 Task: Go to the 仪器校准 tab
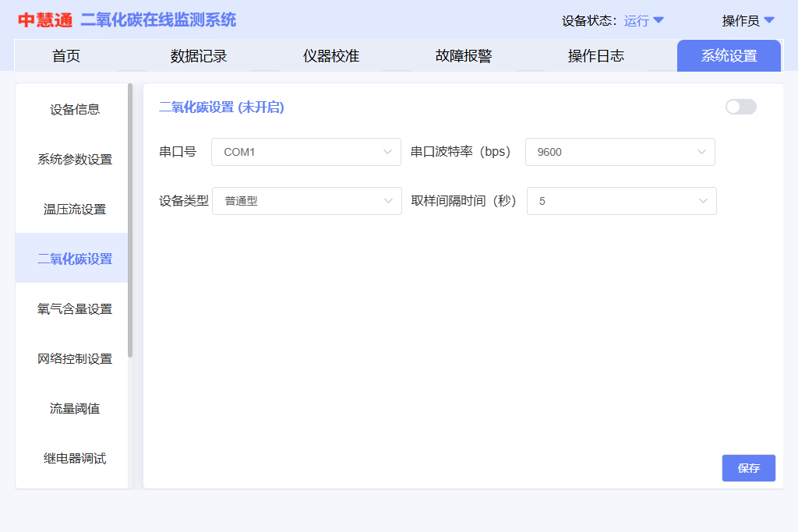click(331, 56)
